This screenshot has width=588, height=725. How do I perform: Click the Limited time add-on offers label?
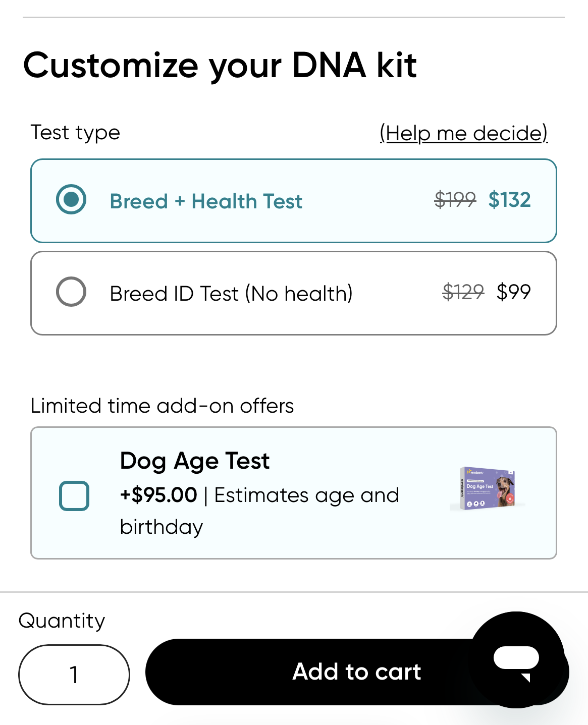tap(162, 406)
